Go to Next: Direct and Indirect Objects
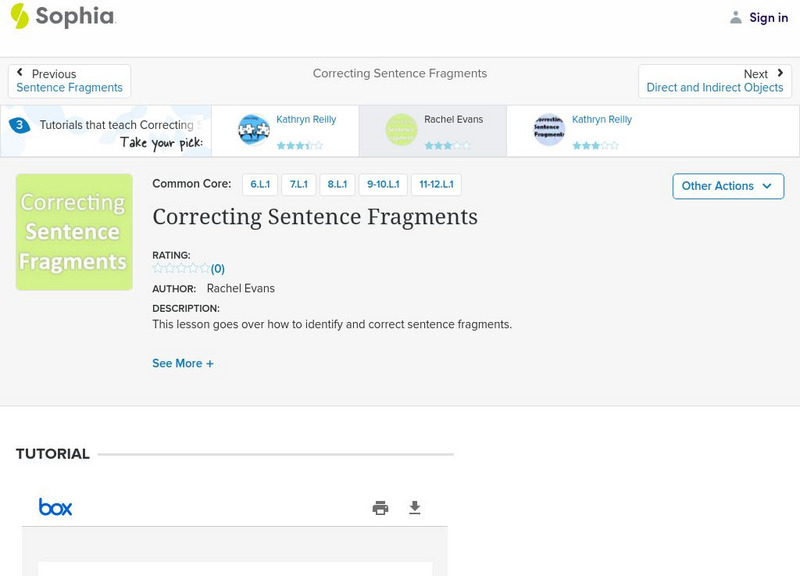 tap(715, 81)
